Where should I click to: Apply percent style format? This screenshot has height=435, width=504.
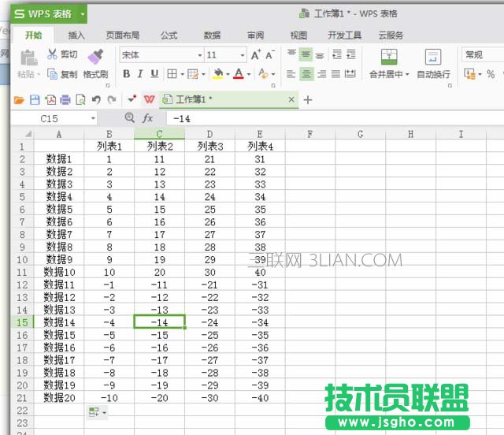point(491,74)
